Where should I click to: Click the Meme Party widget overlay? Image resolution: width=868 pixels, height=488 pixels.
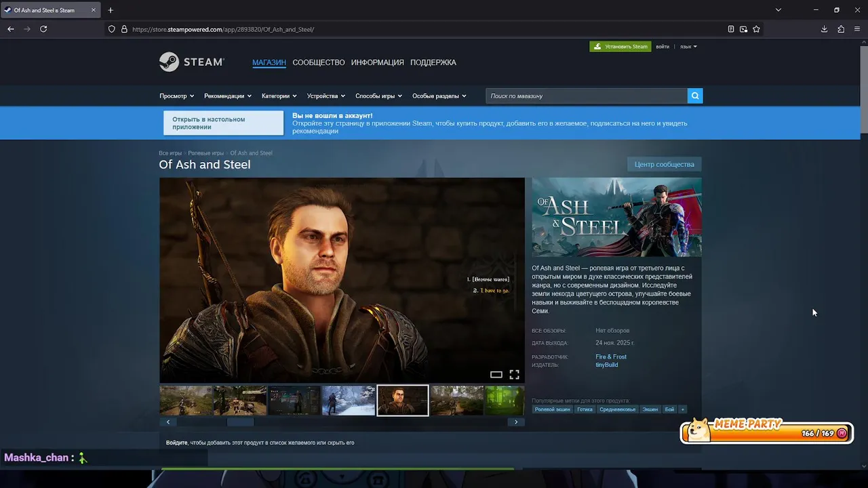click(766, 431)
